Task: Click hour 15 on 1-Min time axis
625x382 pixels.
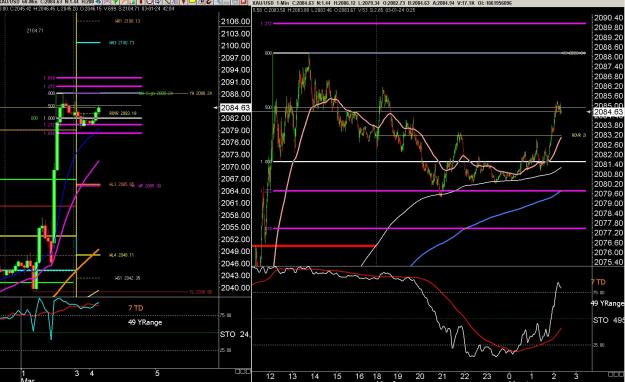Action: 337,376
